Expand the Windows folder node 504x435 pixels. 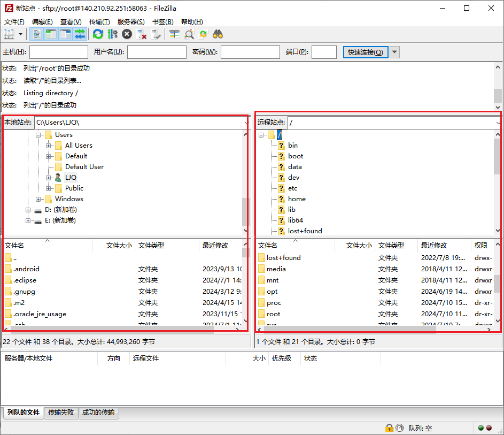coord(38,199)
